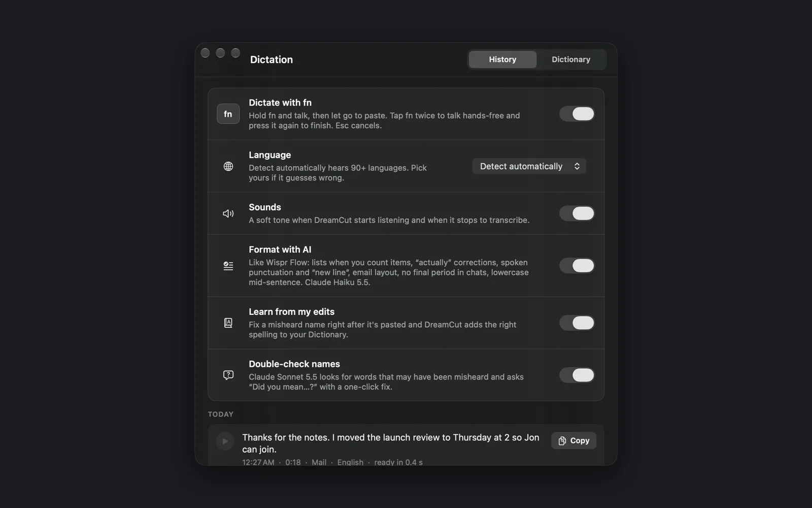The image size is (812, 508).
Task: Click the globe icon beside Language
Action: (x=228, y=166)
